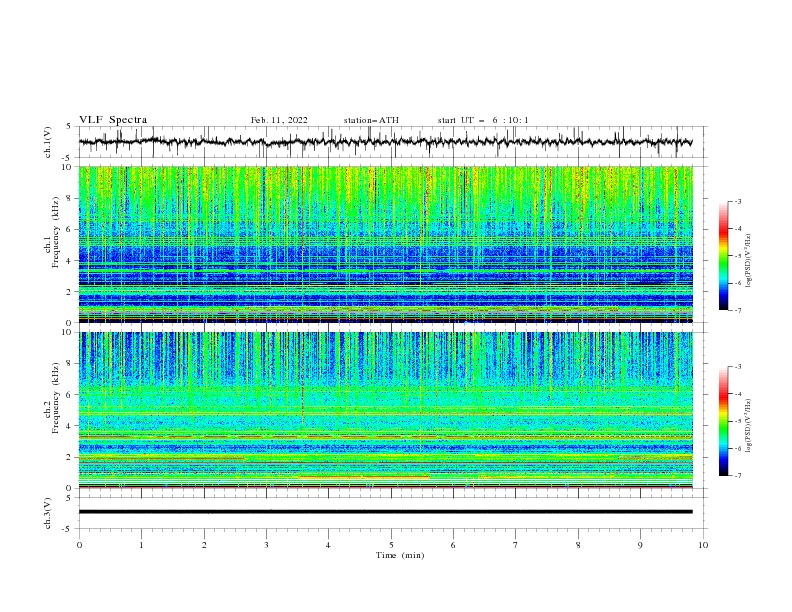Click the ch.3 flat black voltage trace

(385, 512)
